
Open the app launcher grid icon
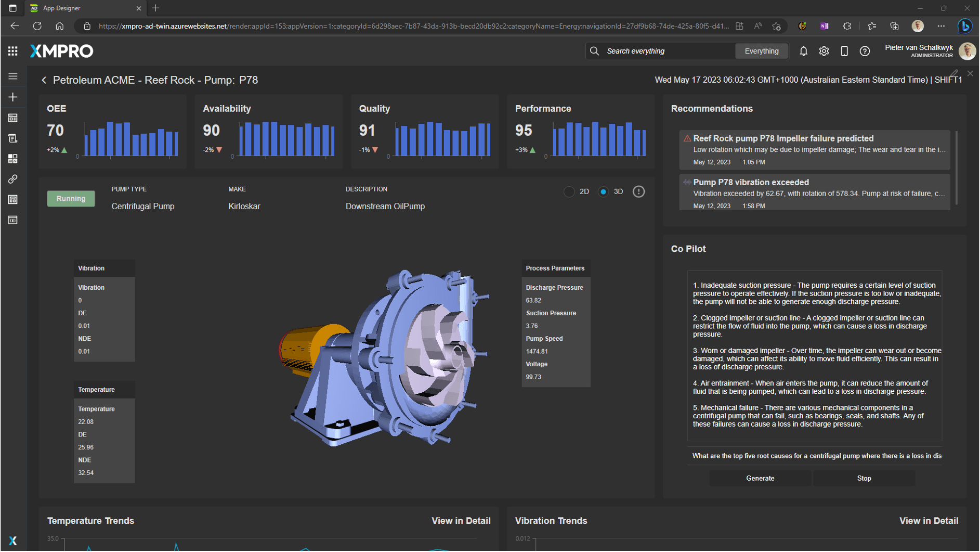pos(12,51)
